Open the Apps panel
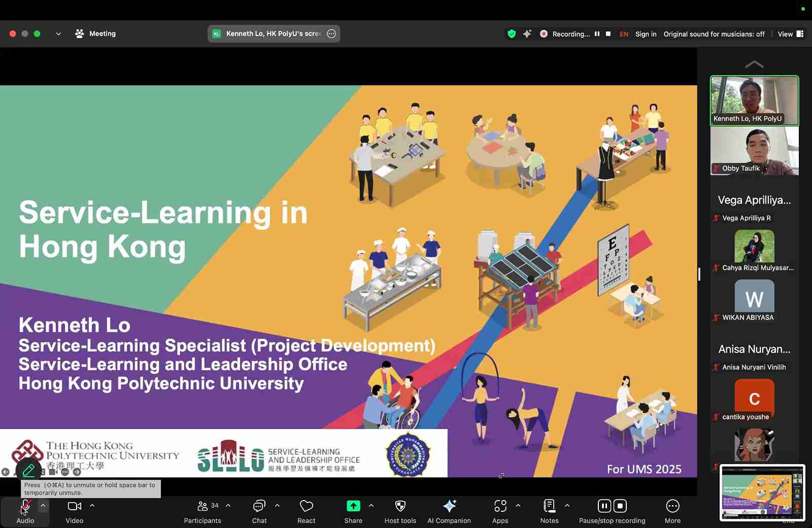 coord(500,511)
